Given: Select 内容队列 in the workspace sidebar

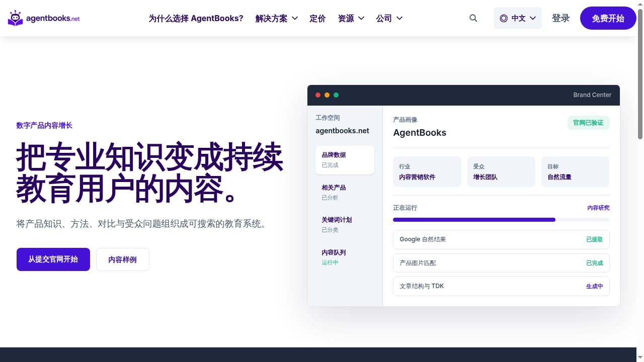Looking at the screenshot, I should point(345,257).
